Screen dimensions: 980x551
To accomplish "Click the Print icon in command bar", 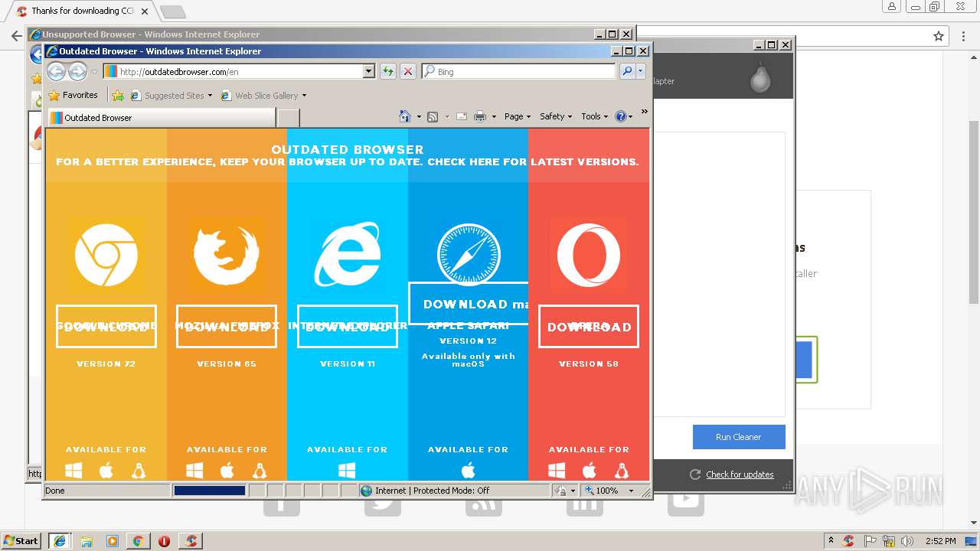I will (480, 116).
